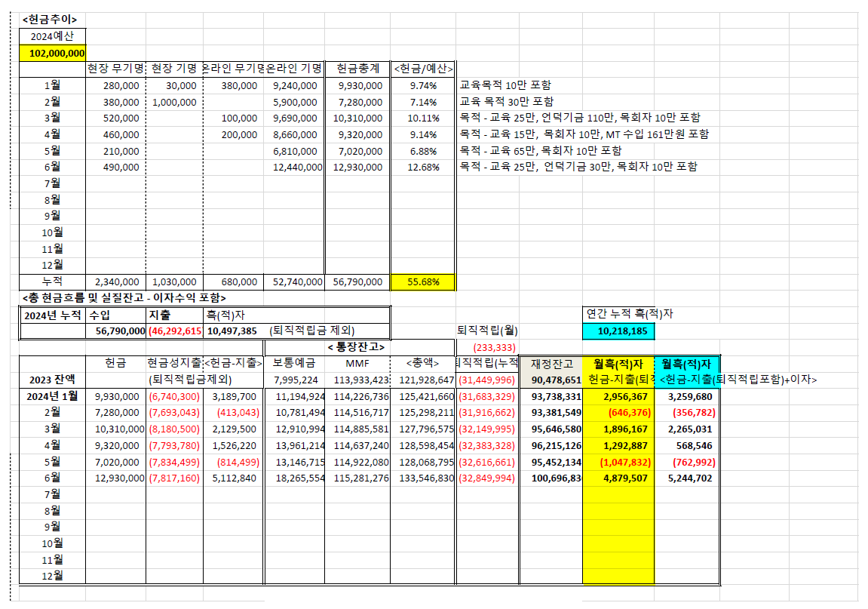The width and height of the screenshot is (868, 609).
Task: Click the cyan 10,218,185 cell
Action: pos(618,331)
